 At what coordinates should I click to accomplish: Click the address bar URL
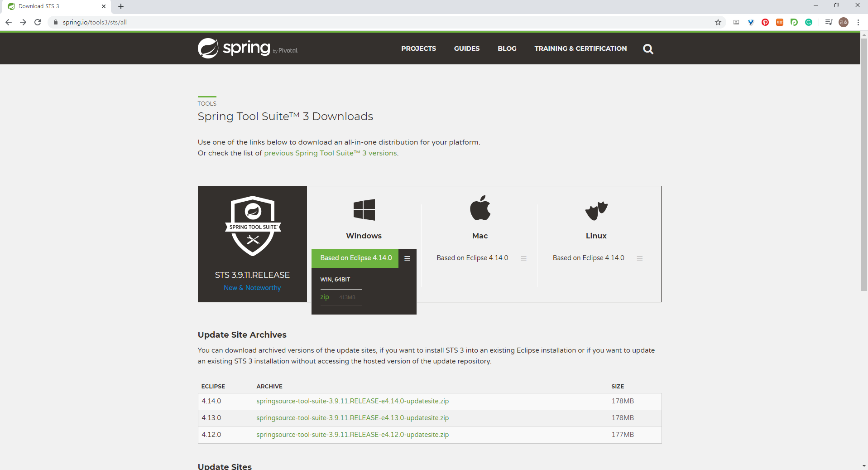coord(95,22)
